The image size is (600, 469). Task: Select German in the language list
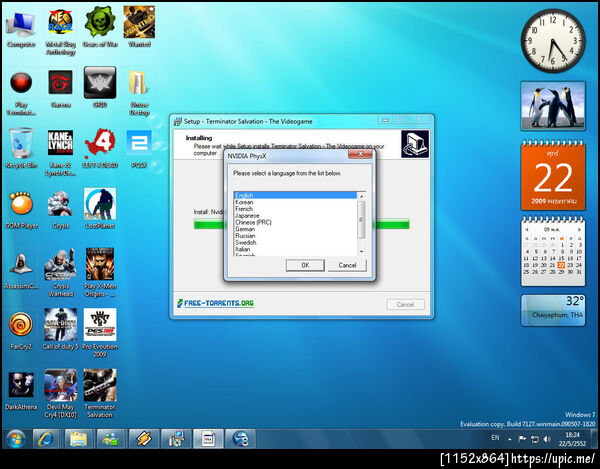pos(295,229)
